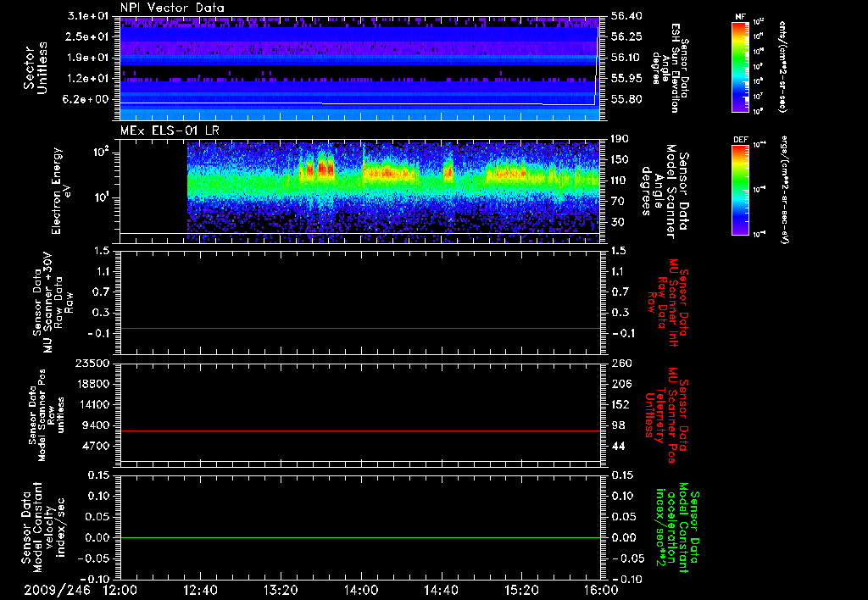Click the "3.1e+01" sector tick value
Viewport: 868px width, 600px height.
pos(87,16)
